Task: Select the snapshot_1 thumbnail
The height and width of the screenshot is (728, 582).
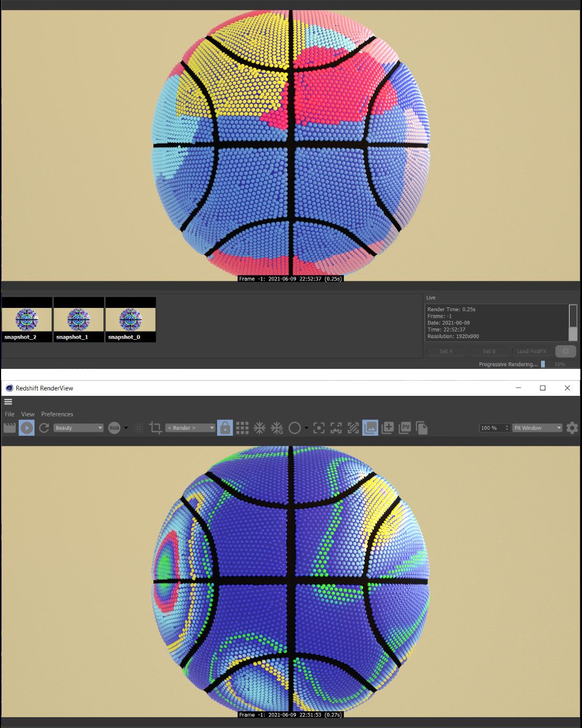Action: coord(78,320)
